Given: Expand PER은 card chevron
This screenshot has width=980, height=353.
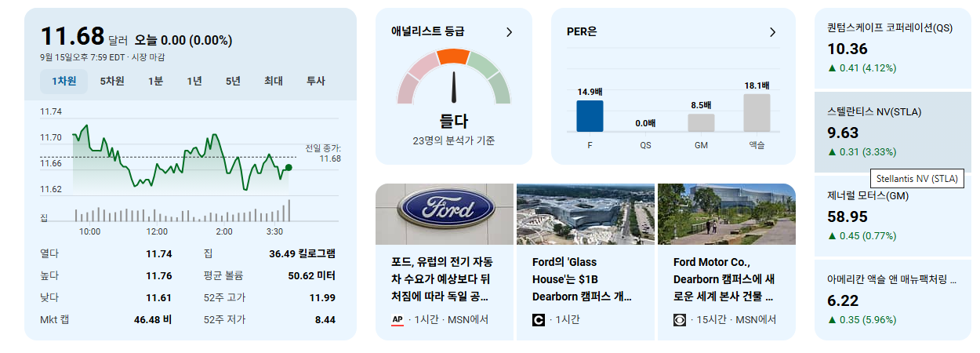Looking at the screenshot, I should pos(772,32).
